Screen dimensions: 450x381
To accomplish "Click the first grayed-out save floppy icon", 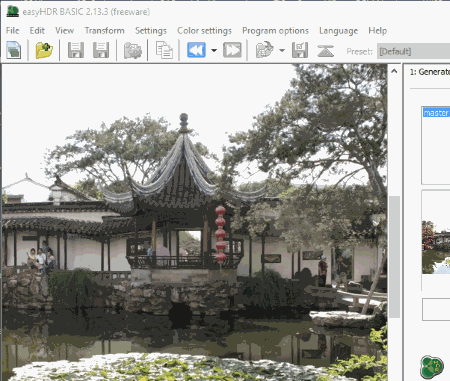I will (76, 50).
